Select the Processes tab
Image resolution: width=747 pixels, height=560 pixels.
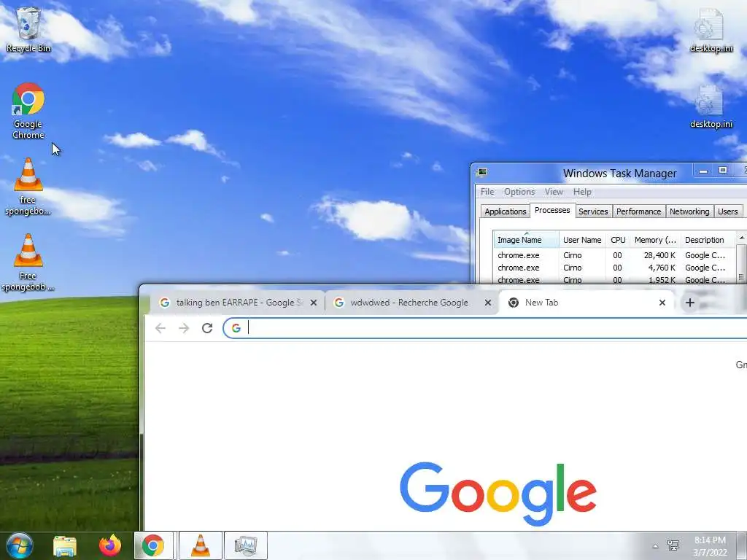552,210
